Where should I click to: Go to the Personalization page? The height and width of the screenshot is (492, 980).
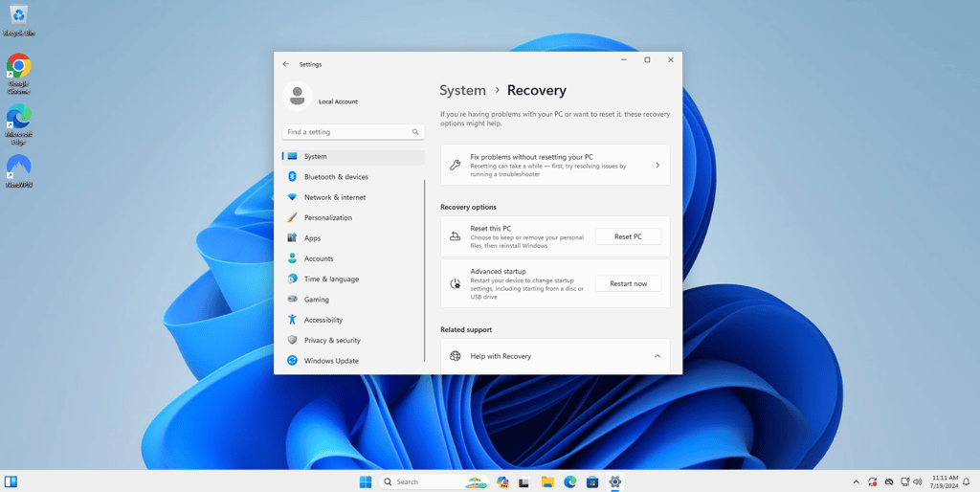click(354, 217)
